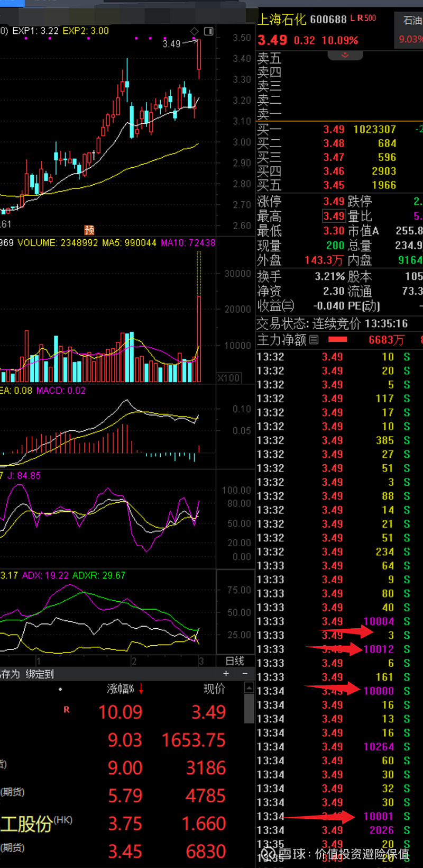Click the 现价 column header
The height and width of the screenshot is (868, 423).
pyautogui.click(x=214, y=689)
